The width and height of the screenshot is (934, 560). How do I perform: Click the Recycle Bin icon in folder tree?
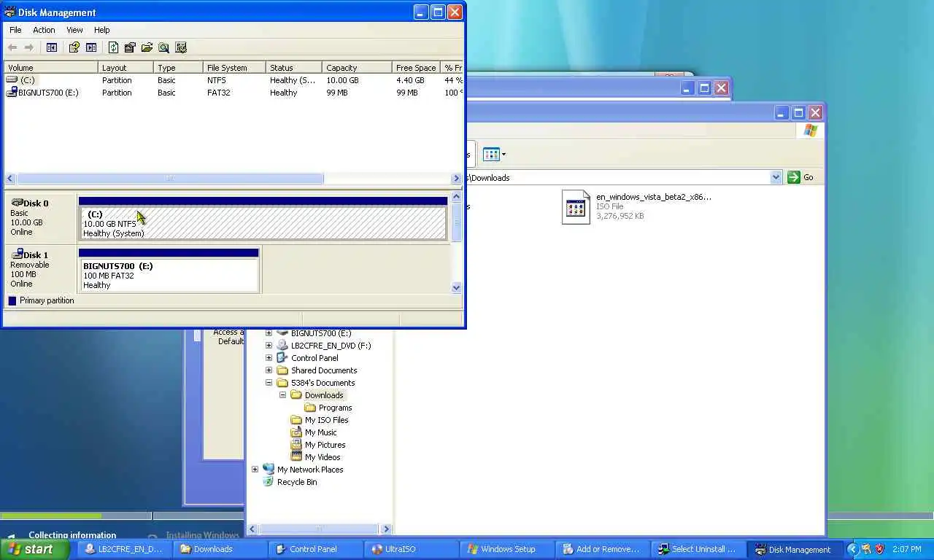[x=269, y=482]
